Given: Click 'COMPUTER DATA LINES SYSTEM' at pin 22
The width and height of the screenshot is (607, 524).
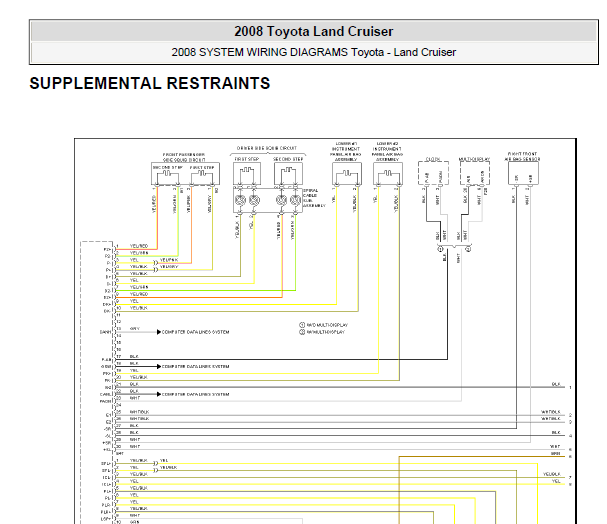Looking at the screenshot, I should pos(195,394).
